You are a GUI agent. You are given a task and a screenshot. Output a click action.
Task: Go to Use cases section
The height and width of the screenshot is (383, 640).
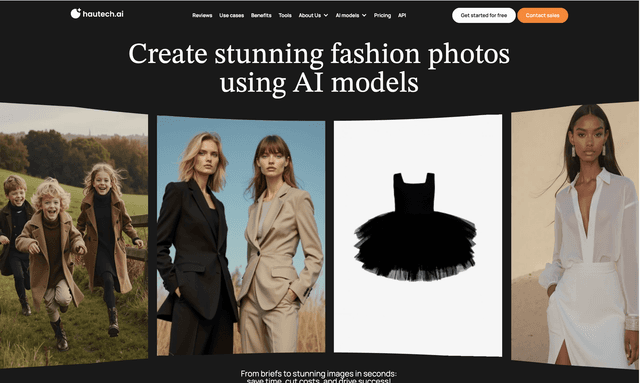(x=231, y=16)
